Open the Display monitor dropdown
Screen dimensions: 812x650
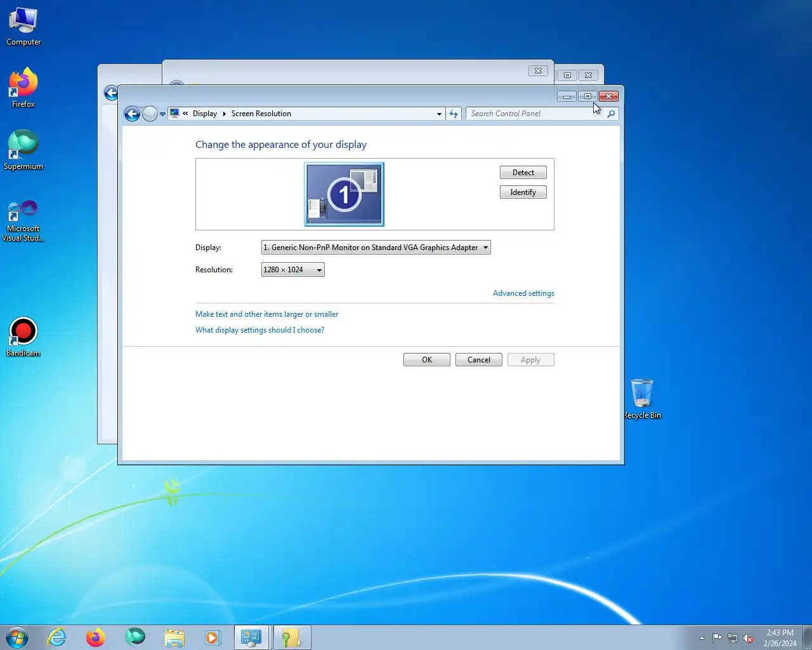[x=376, y=248]
